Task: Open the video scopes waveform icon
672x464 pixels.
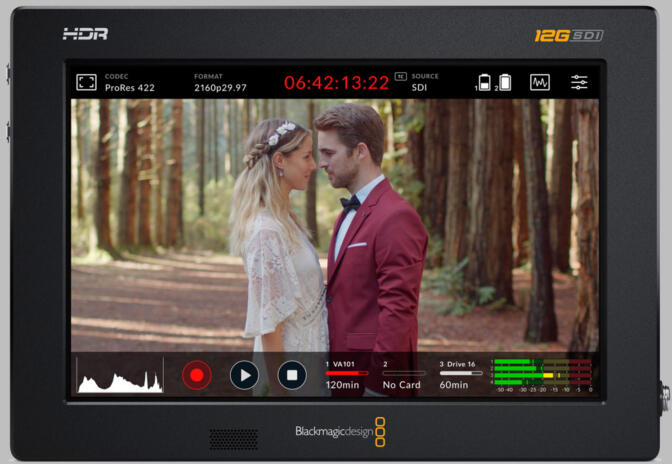Action: [540, 82]
